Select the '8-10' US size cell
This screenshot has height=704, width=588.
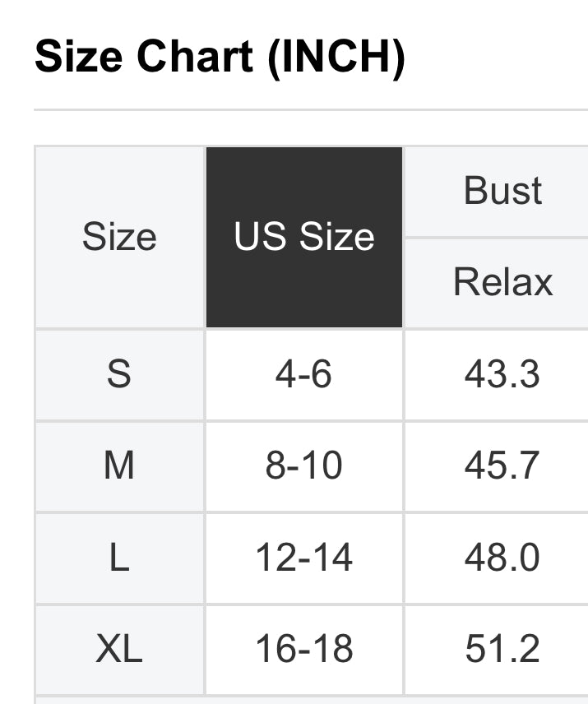point(304,466)
